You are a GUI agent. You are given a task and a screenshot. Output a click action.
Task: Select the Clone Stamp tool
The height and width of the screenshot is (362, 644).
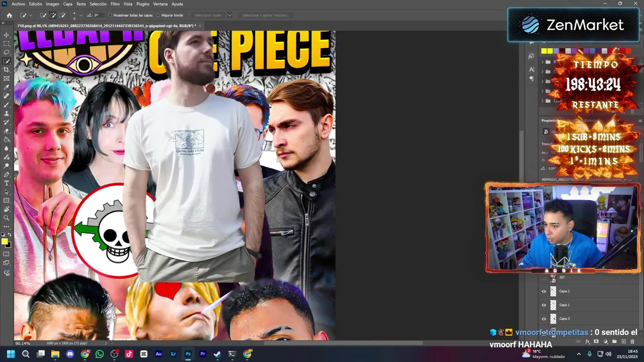[x=7, y=113]
